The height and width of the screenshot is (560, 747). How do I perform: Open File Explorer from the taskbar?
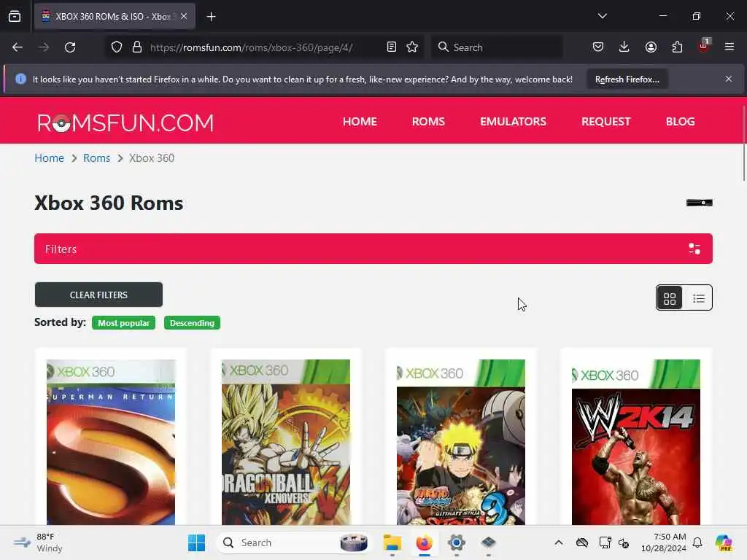pos(392,542)
